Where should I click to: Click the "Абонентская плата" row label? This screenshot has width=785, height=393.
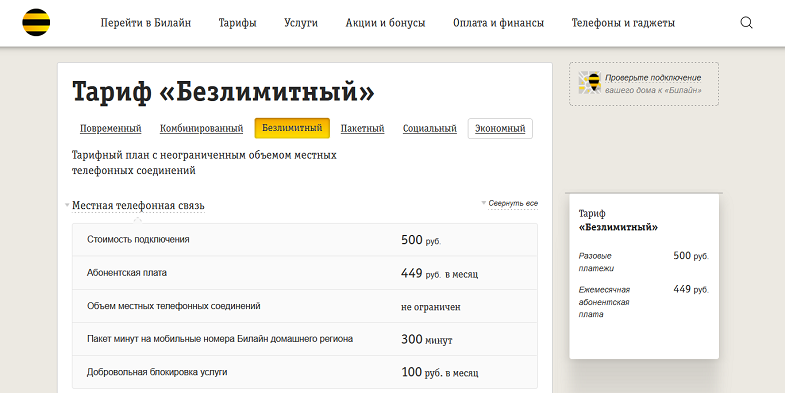(127, 273)
